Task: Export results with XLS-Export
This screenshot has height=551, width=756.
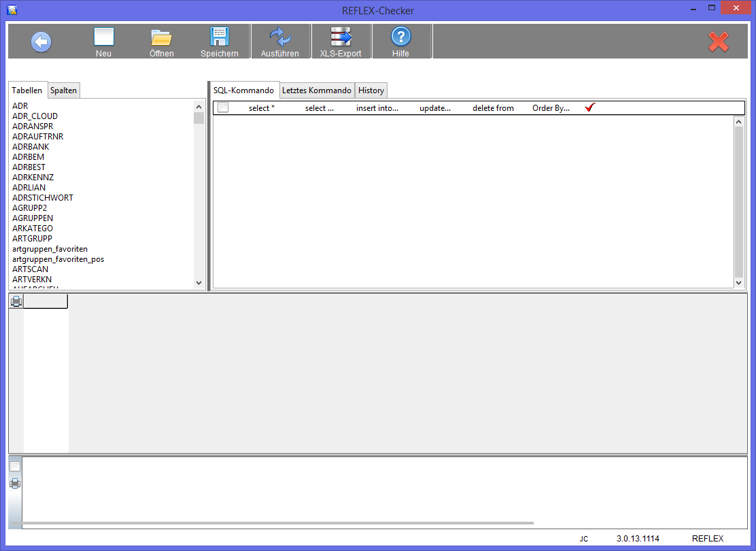Action: coord(341,42)
